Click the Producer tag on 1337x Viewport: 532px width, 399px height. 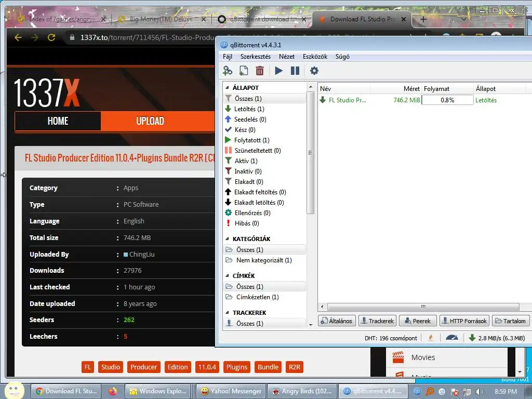pos(143,367)
